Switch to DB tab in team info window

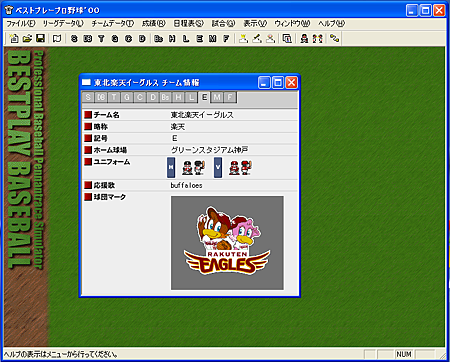click(x=101, y=97)
